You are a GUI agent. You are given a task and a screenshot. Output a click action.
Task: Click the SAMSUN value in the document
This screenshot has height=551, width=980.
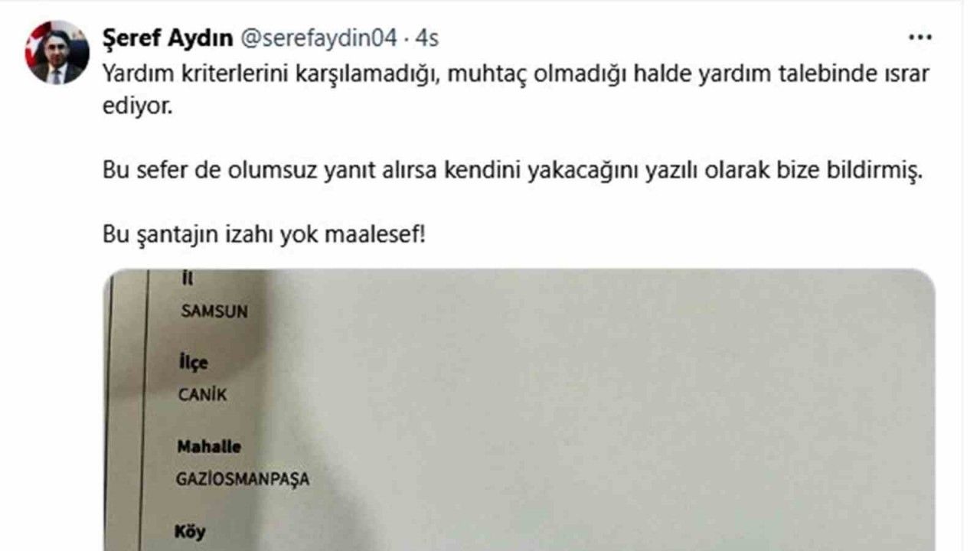click(x=214, y=311)
